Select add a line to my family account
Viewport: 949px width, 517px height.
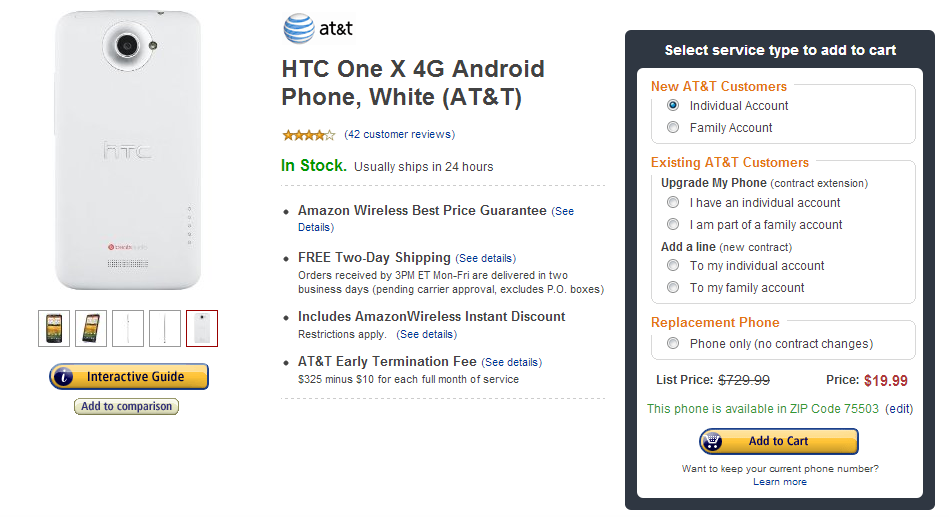672,287
